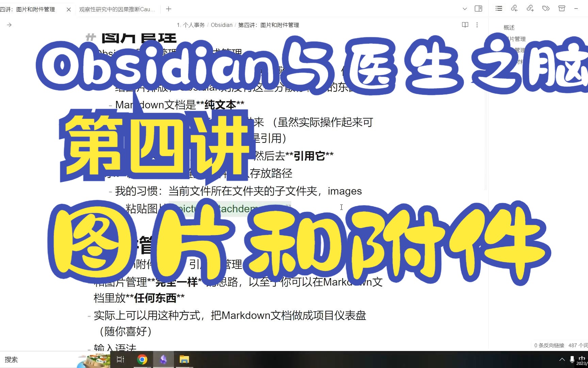
Task: Open Windows Task View icon
Action: click(x=120, y=359)
